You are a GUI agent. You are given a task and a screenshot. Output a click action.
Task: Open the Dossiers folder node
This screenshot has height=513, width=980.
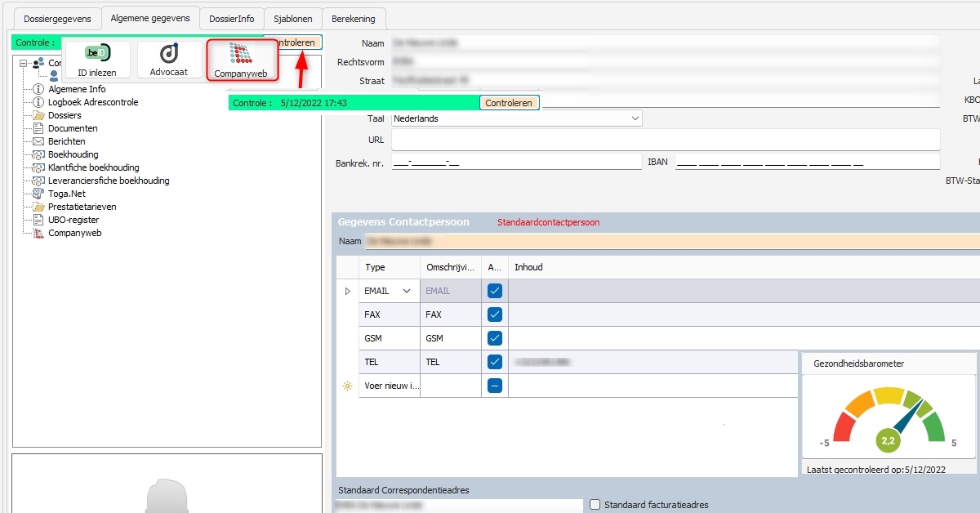pyautogui.click(x=65, y=115)
